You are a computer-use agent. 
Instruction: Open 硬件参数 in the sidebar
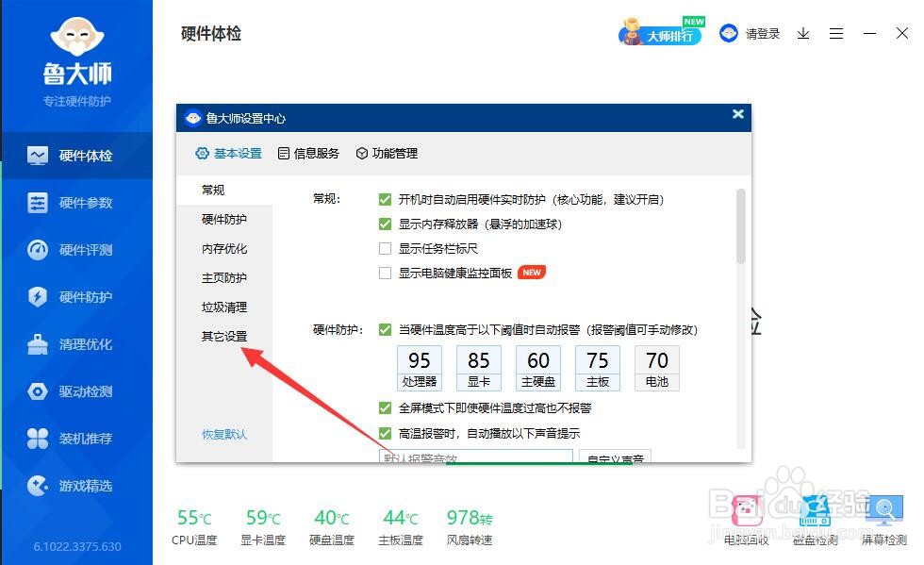pyautogui.click(x=76, y=203)
